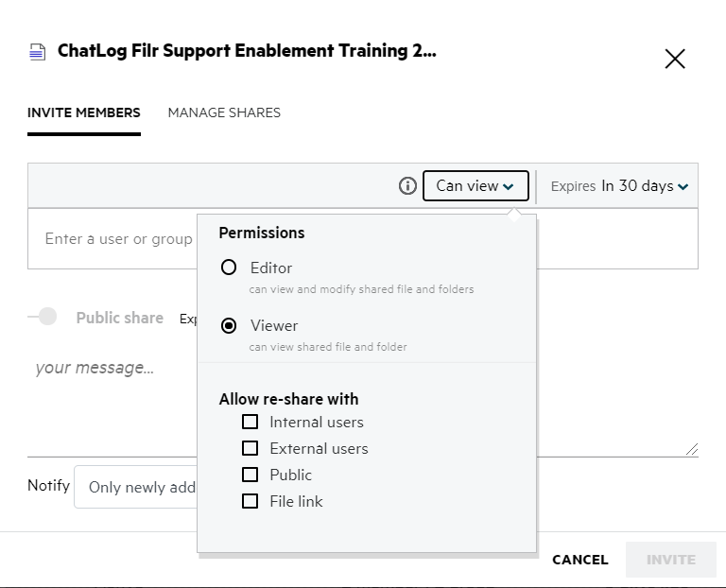Open the Notify recipients dropdown
Viewport: 726px width, 588px height.
point(137,488)
